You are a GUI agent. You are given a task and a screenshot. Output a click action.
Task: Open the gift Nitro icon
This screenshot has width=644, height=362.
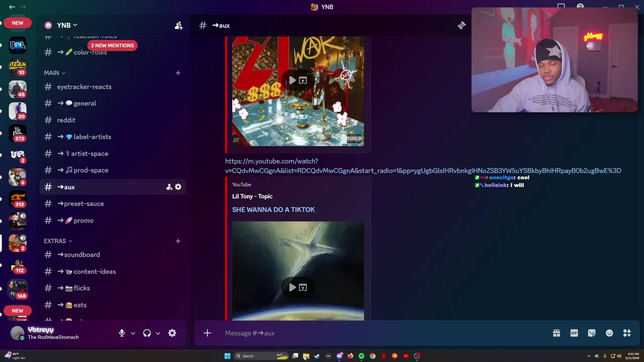(556, 333)
